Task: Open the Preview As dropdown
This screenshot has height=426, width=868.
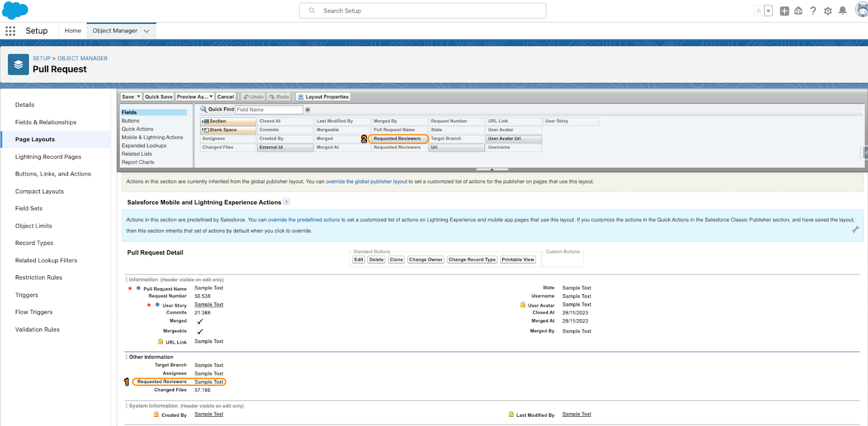Action: 195,97
